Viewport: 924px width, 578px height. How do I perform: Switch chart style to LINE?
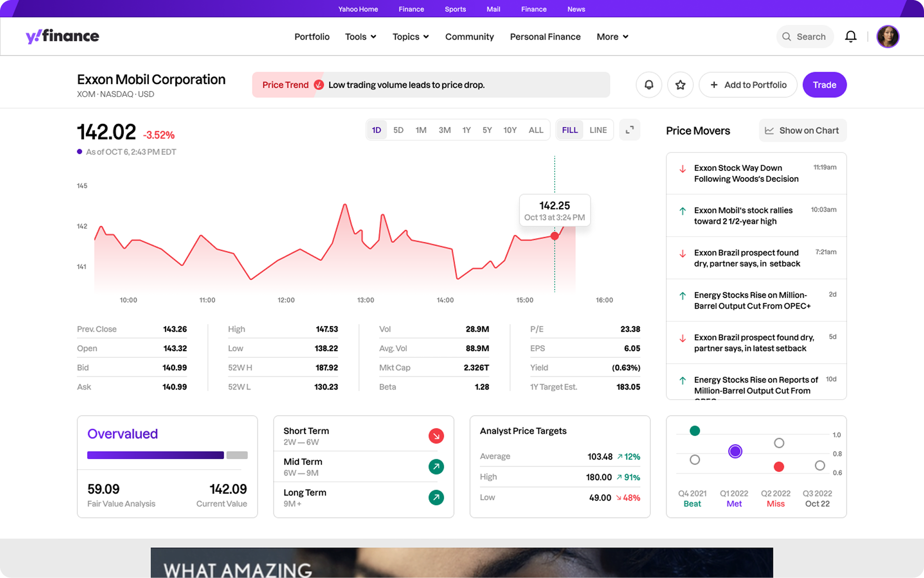tap(598, 130)
